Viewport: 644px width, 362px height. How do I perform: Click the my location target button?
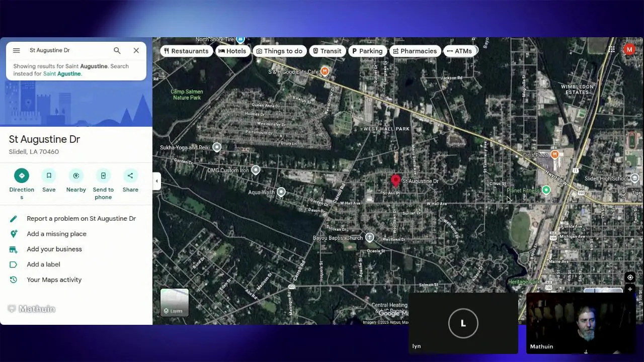point(630,278)
